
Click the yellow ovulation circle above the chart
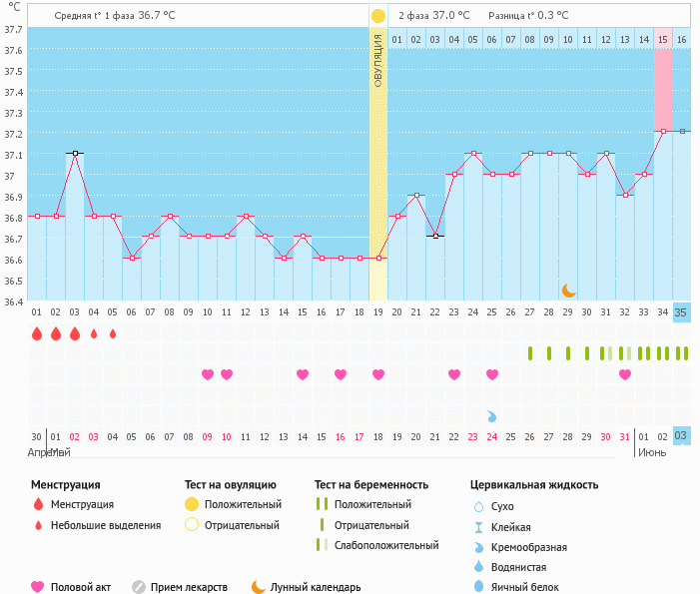coord(377,16)
